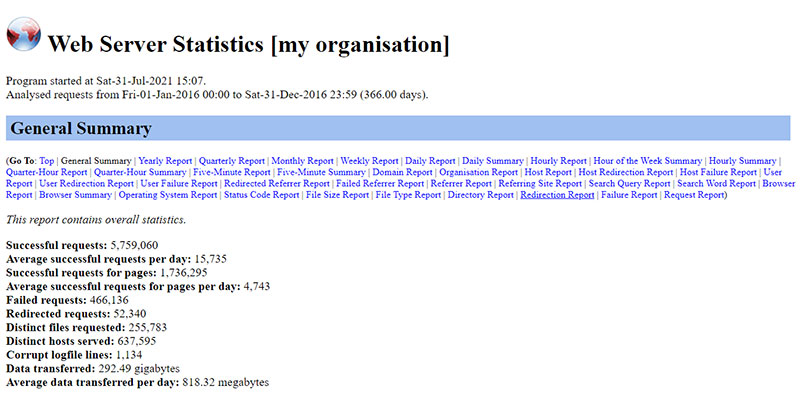Click the Corrupt logfile lines value 1,134

pos(129,355)
